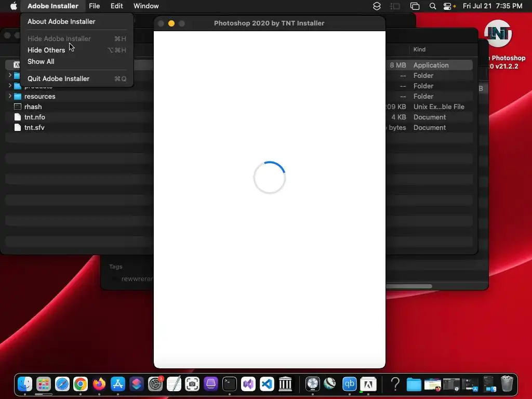Launch Firefox from the Dock
The image size is (532, 399).
click(99, 384)
